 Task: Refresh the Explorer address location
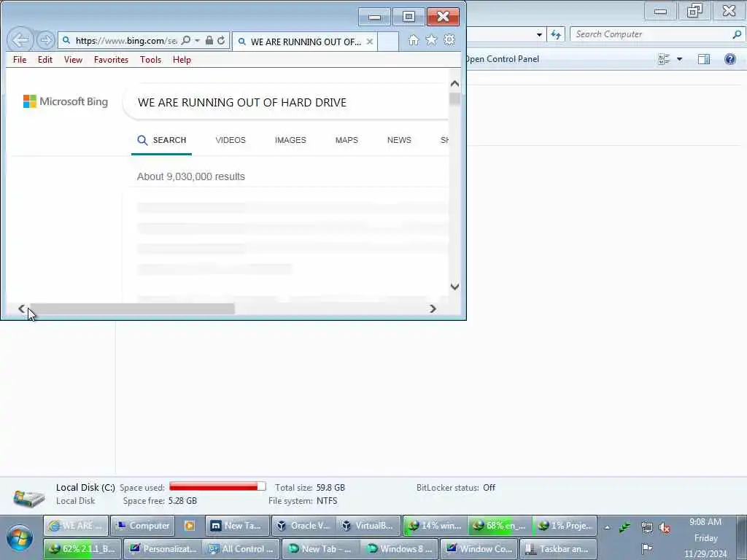(x=555, y=34)
